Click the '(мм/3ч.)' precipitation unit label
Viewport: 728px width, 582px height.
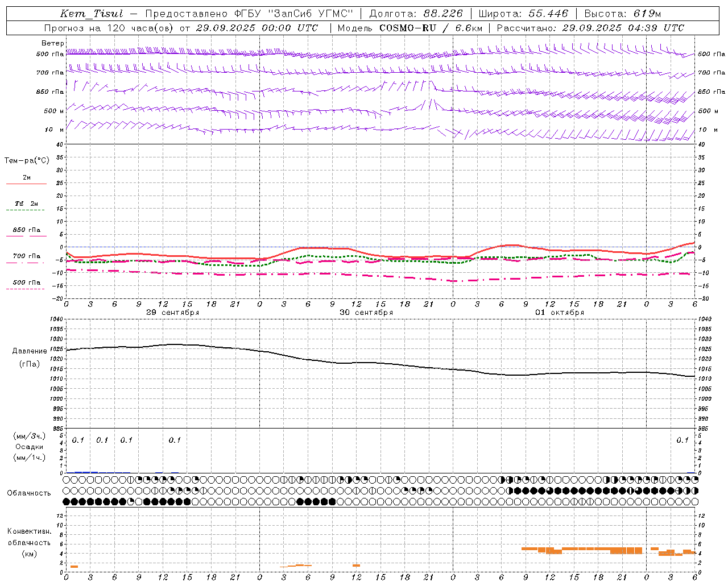pyautogui.click(x=30, y=436)
